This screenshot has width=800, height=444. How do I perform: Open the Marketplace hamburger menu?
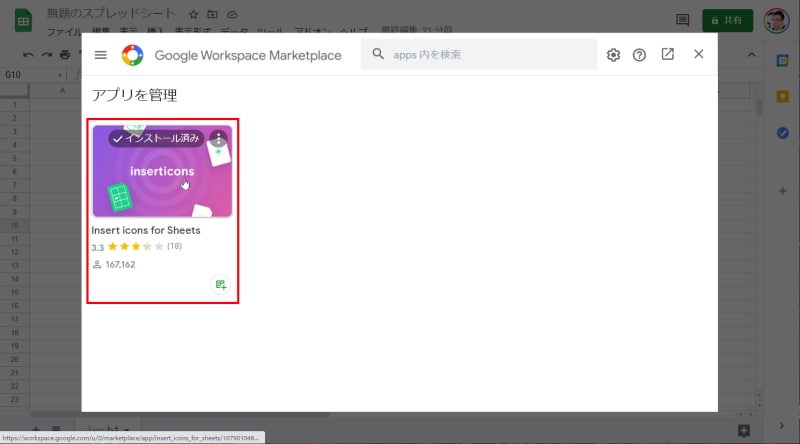tap(101, 55)
